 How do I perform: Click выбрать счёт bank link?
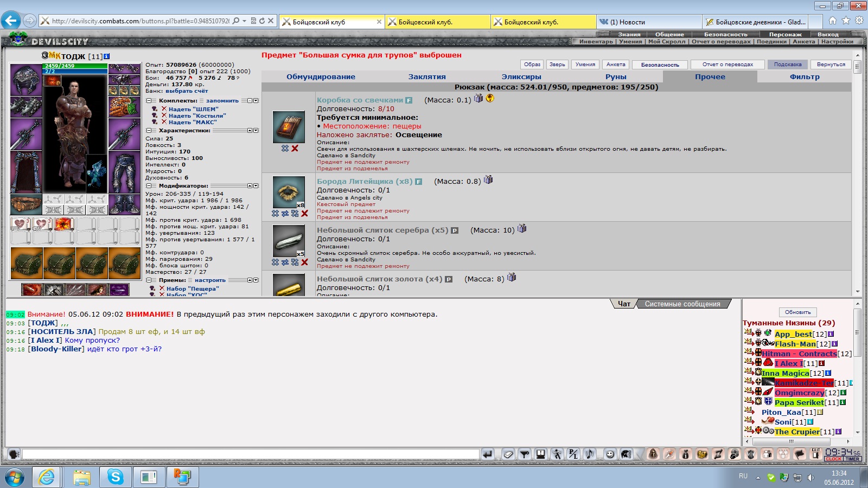[187, 91]
